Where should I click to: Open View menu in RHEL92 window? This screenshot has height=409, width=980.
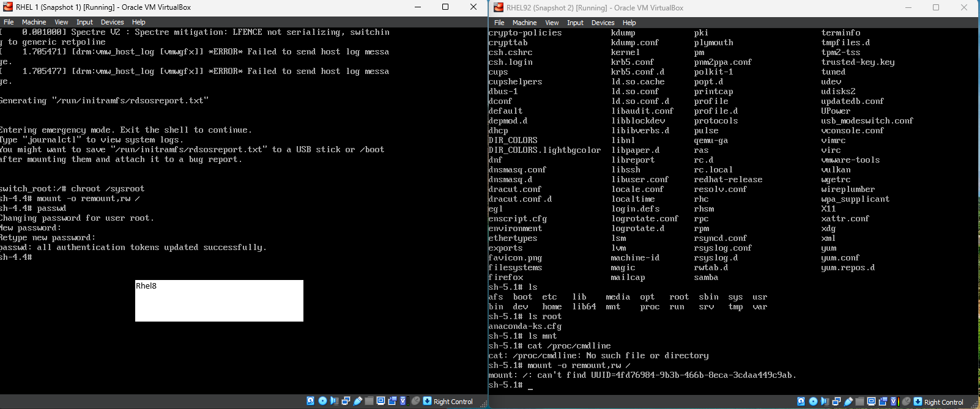tap(552, 23)
